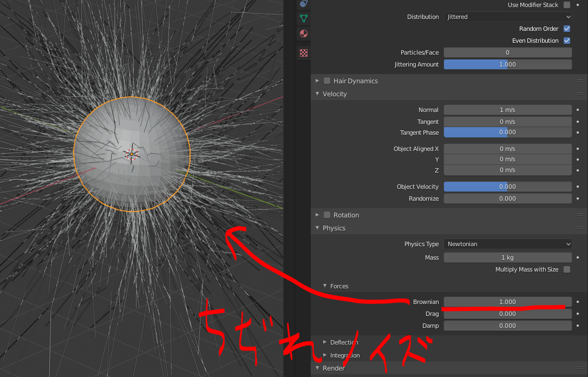Click the Tangent velocity field
Image resolution: width=588 pixels, height=377 pixels.
[508, 122]
